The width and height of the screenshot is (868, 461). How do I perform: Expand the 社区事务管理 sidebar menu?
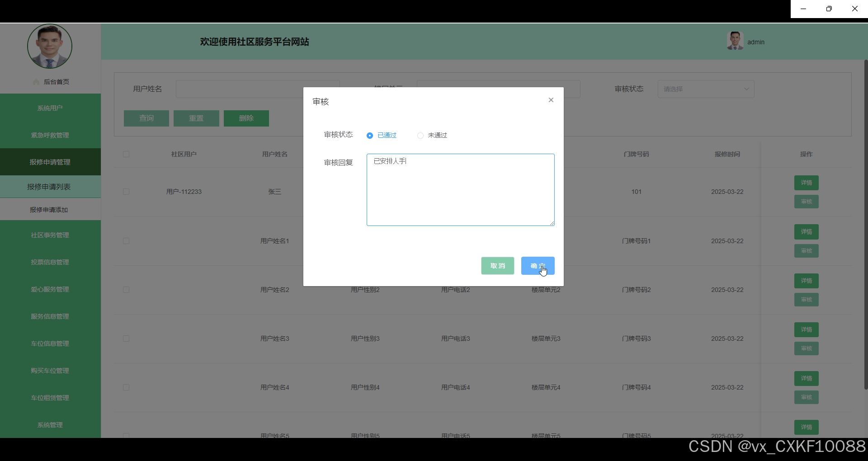pyautogui.click(x=50, y=235)
